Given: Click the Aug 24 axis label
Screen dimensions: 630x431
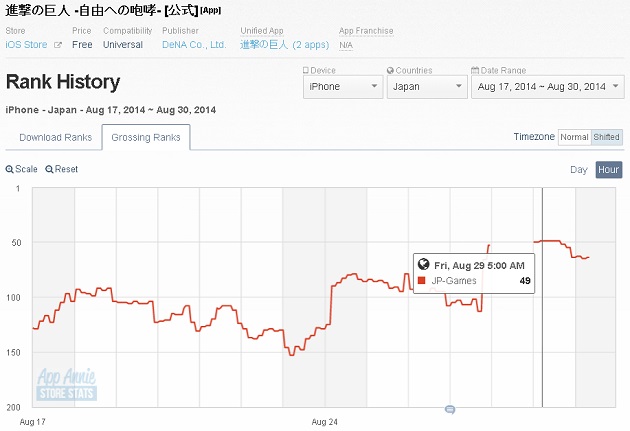Looking at the screenshot, I should (x=325, y=422).
